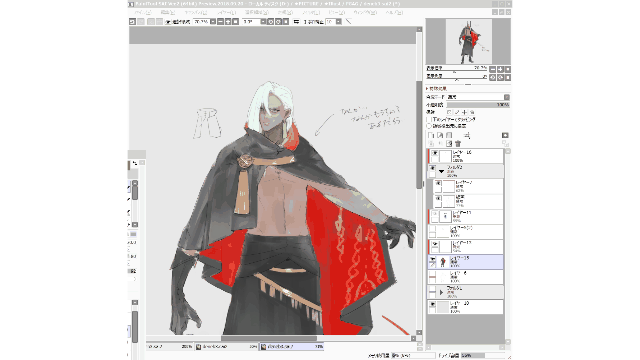Adjust the layer opacity slider
The image size is (640, 360).
coord(478,105)
